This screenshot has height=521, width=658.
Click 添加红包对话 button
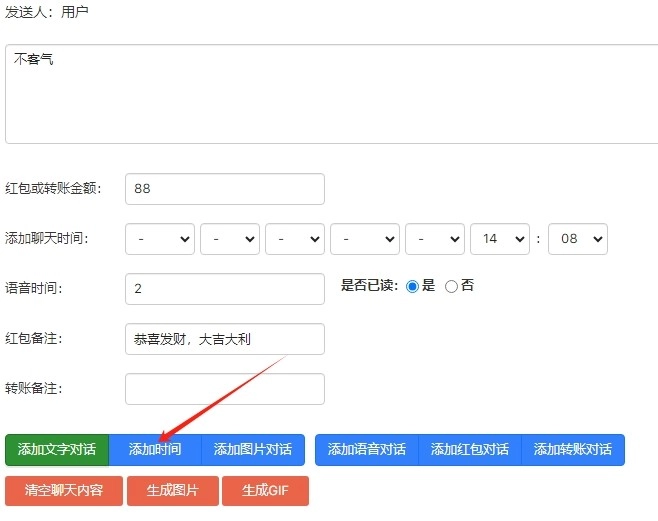coord(470,450)
